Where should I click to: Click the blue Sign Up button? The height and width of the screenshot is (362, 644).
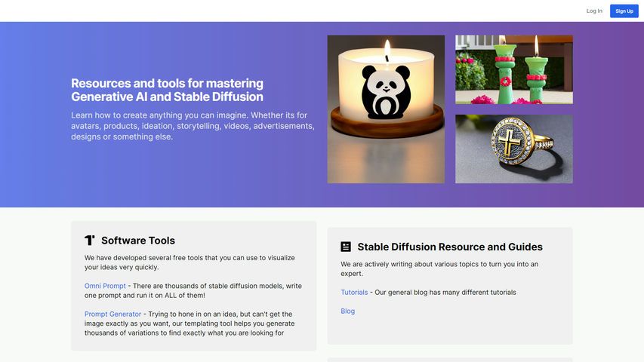(624, 11)
